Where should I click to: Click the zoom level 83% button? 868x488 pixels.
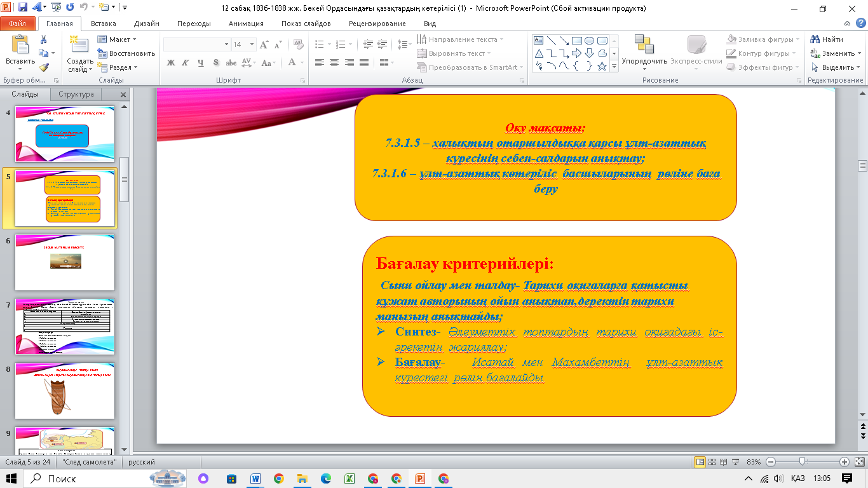point(755,462)
